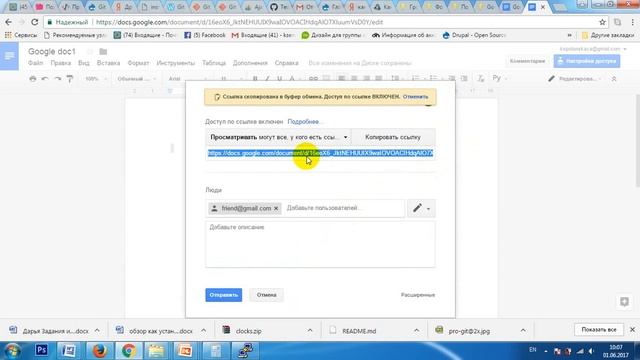This screenshot has width=640, height=360.
Task: Click the blue Отправить button
Action: (x=224, y=295)
